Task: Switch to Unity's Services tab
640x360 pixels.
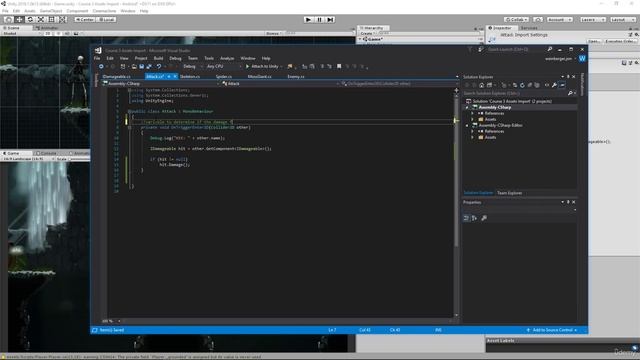Action: 529,28
